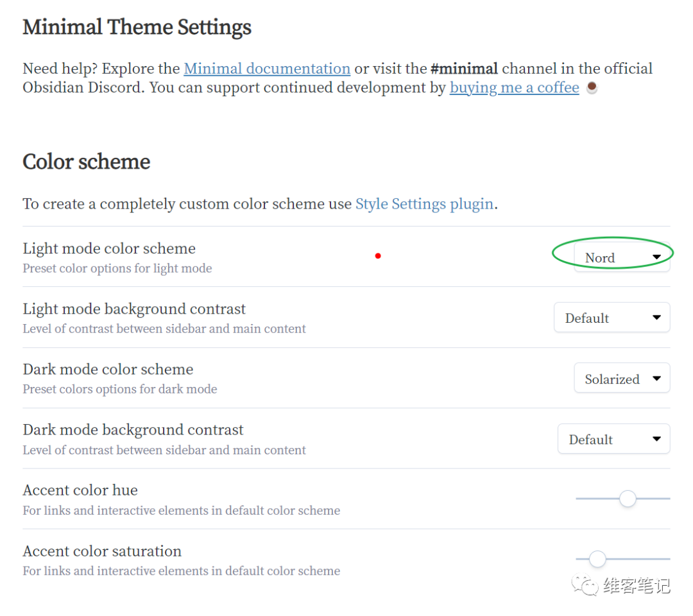Screen dimensions: 693x616
Task: Click the arrow on the Nord dropdown
Action: (x=656, y=257)
